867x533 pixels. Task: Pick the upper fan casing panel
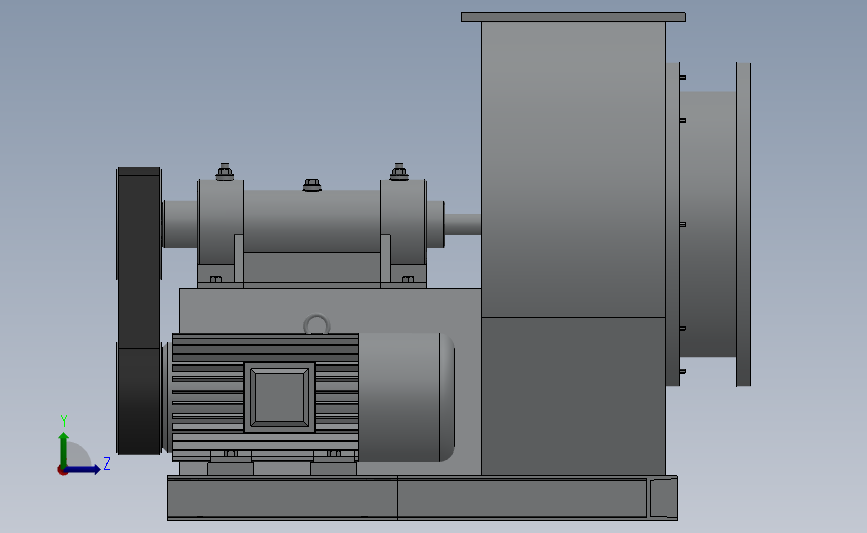tap(573, 169)
